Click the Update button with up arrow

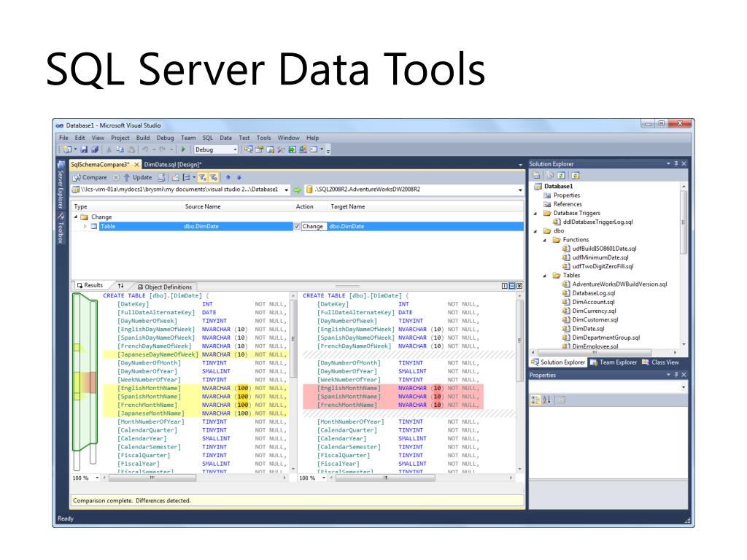tap(137, 178)
